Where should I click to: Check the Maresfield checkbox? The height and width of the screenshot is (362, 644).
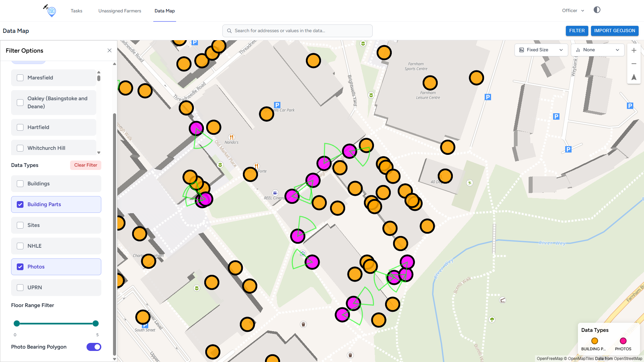coord(20,78)
